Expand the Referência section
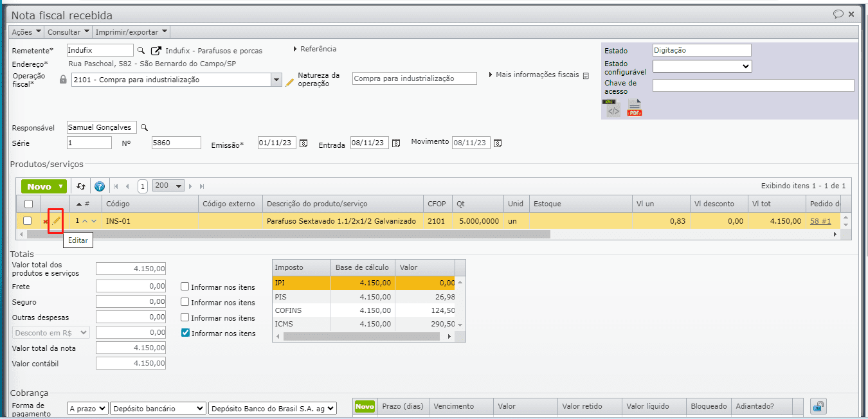Screen dimensions: 868x419 point(314,49)
